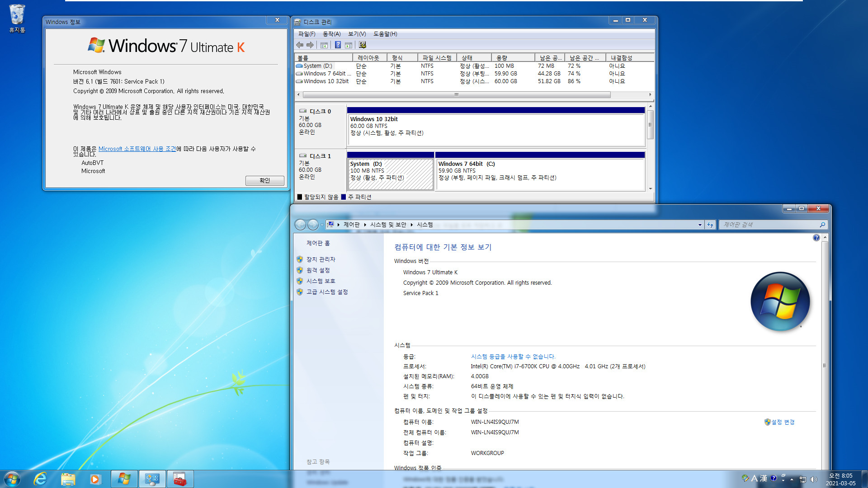Click System control panel taskbar button

152,479
